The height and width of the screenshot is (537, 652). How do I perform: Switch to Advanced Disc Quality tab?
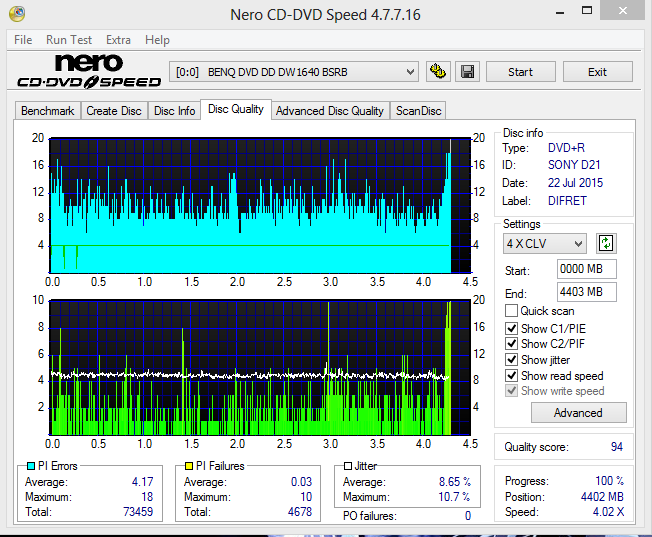pyautogui.click(x=330, y=111)
